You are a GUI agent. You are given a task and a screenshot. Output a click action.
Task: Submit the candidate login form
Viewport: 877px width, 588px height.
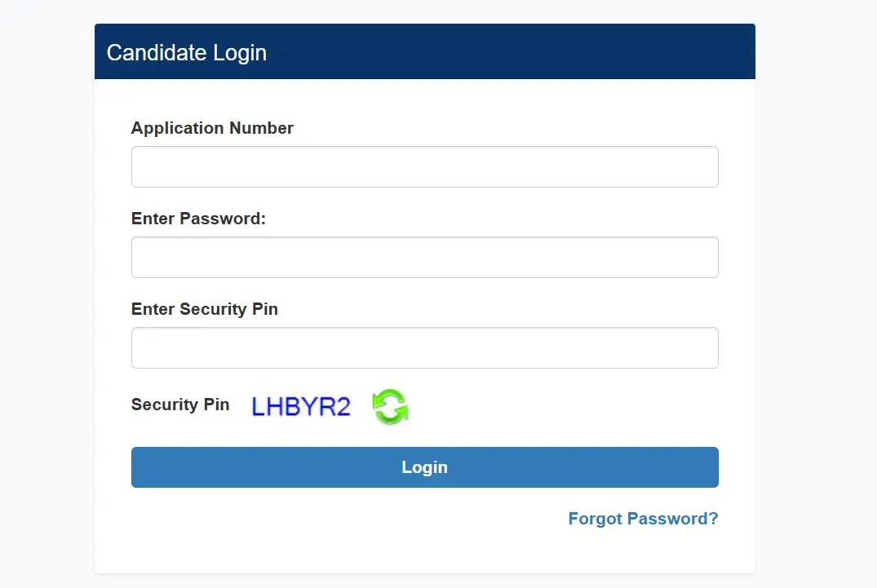[424, 466]
